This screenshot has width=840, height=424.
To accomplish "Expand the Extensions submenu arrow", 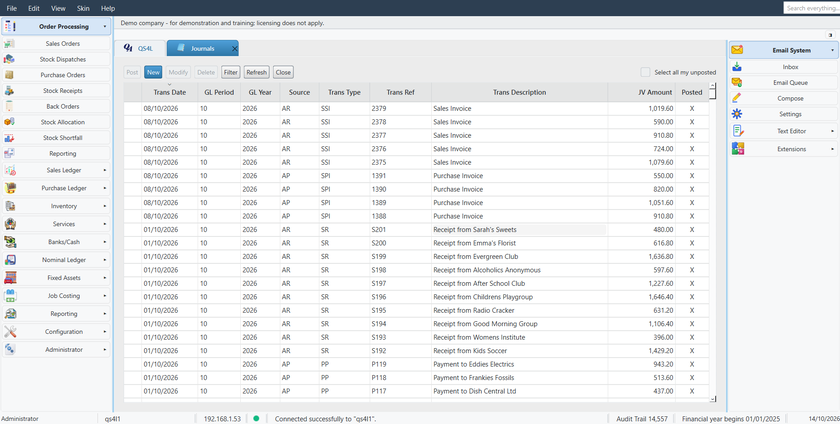I will point(832,149).
